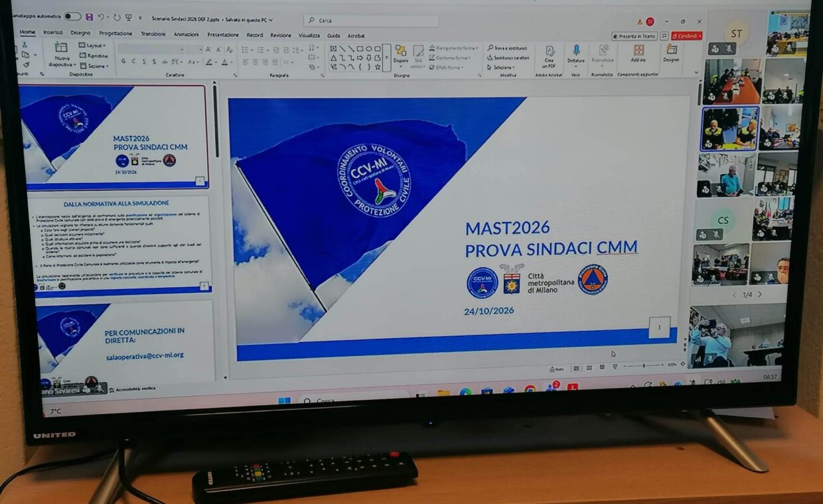
Task: Click Sostituisci caratteri button
Action: click(x=508, y=58)
